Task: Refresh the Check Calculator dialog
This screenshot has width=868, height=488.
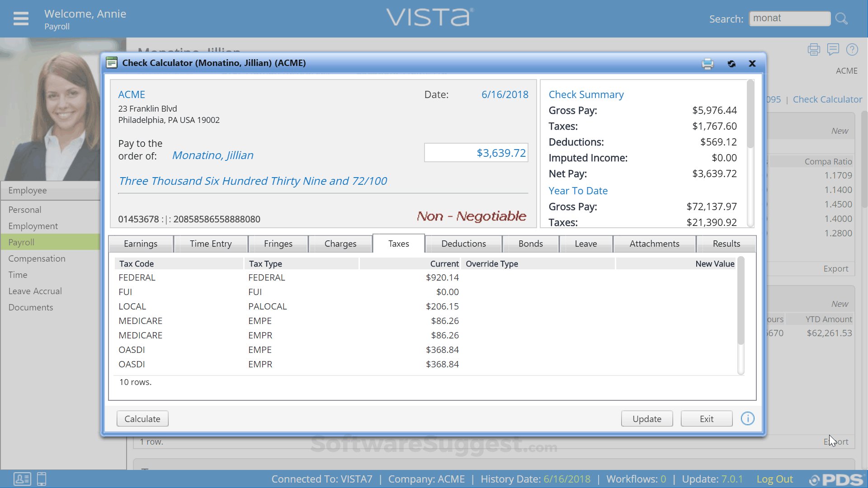Action: [x=731, y=64]
